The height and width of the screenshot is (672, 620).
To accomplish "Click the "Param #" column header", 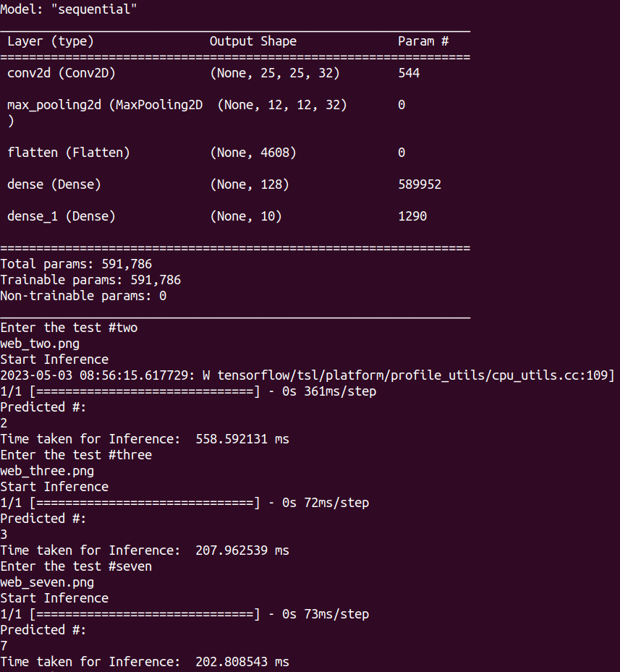I will coord(423,41).
